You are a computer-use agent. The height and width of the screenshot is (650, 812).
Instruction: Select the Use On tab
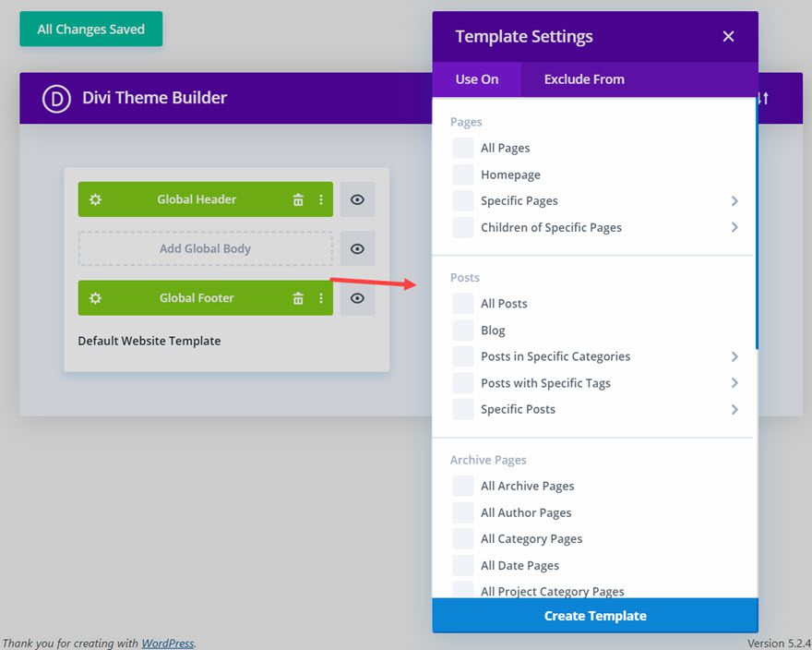pos(477,79)
